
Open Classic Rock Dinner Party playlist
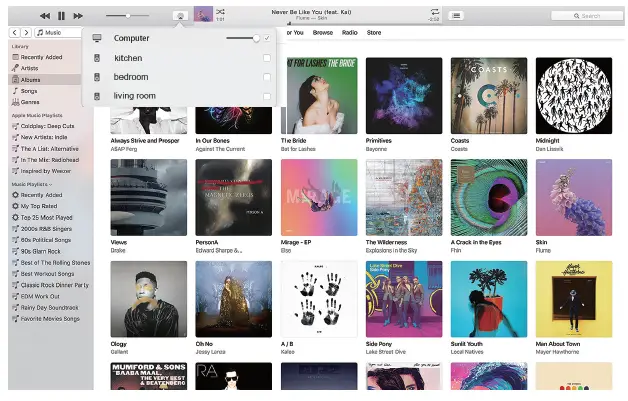click(x=54, y=285)
